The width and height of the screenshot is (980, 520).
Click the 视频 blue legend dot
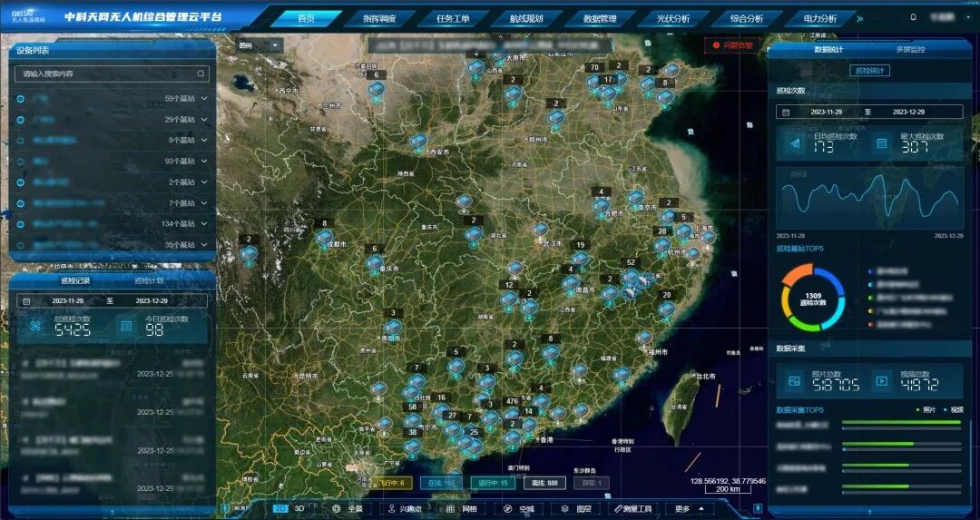tap(945, 410)
